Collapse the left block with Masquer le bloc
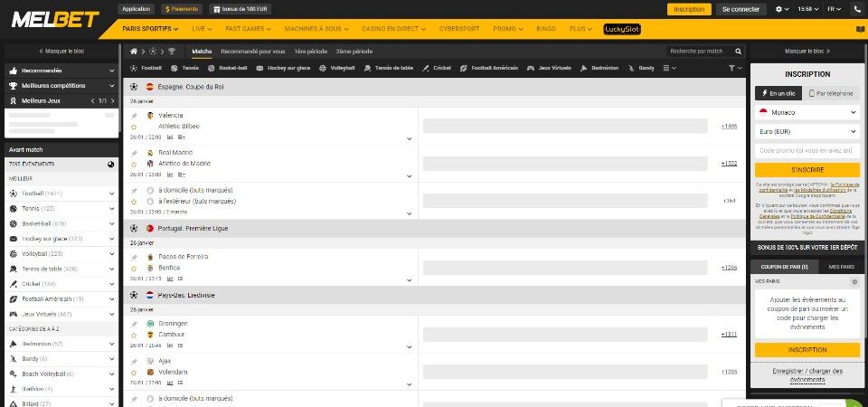 (x=61, y=51)
